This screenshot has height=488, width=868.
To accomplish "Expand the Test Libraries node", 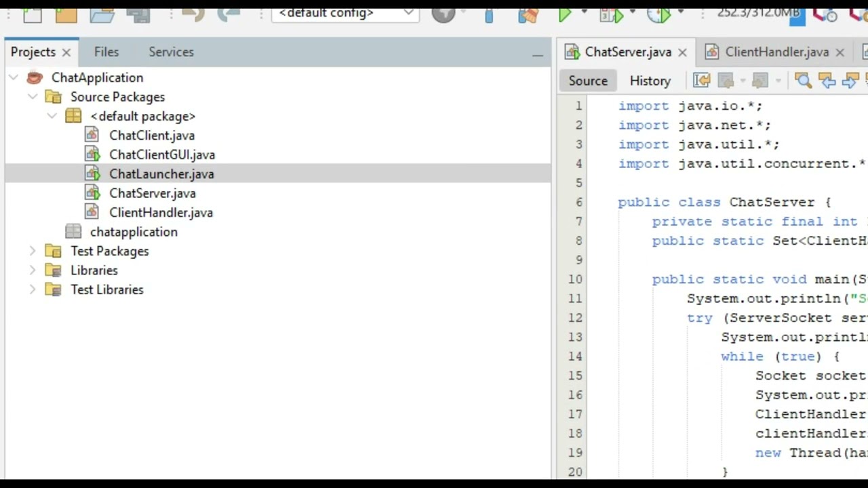I will pyautogui.click(x=33, y=289).
